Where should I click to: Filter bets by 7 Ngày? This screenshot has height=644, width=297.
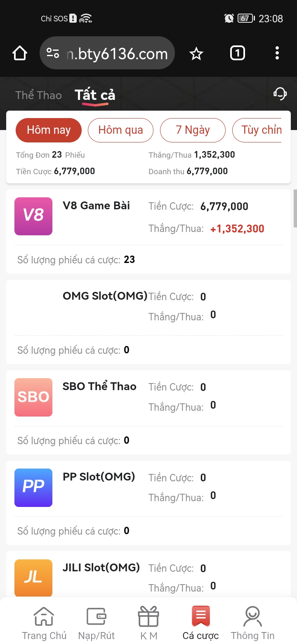(193, 130)
